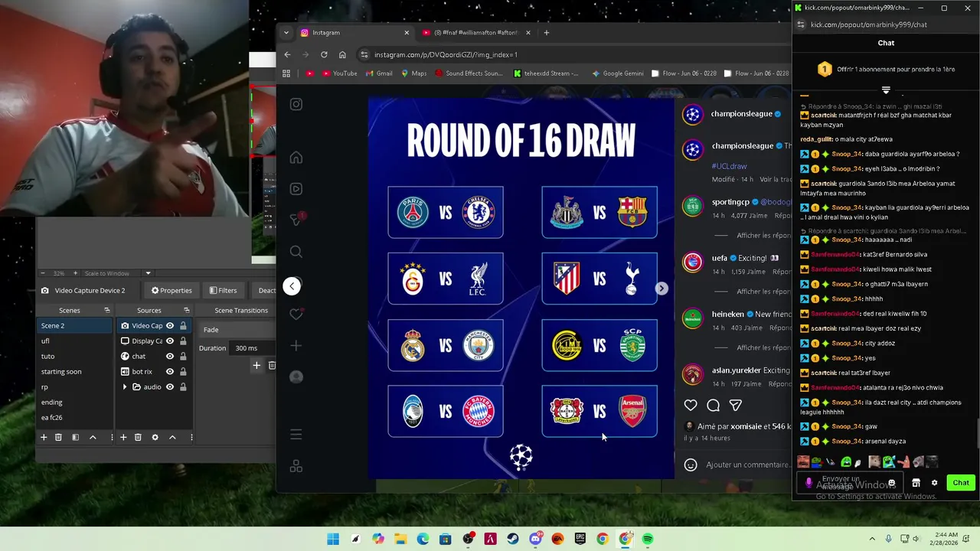Open the browser tab search dropdown

pos(286,33)
